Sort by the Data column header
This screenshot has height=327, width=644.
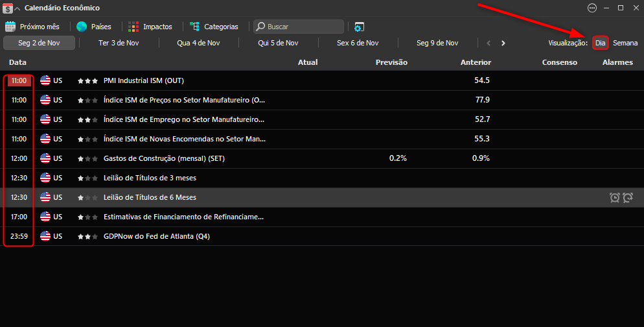(17, 62)
